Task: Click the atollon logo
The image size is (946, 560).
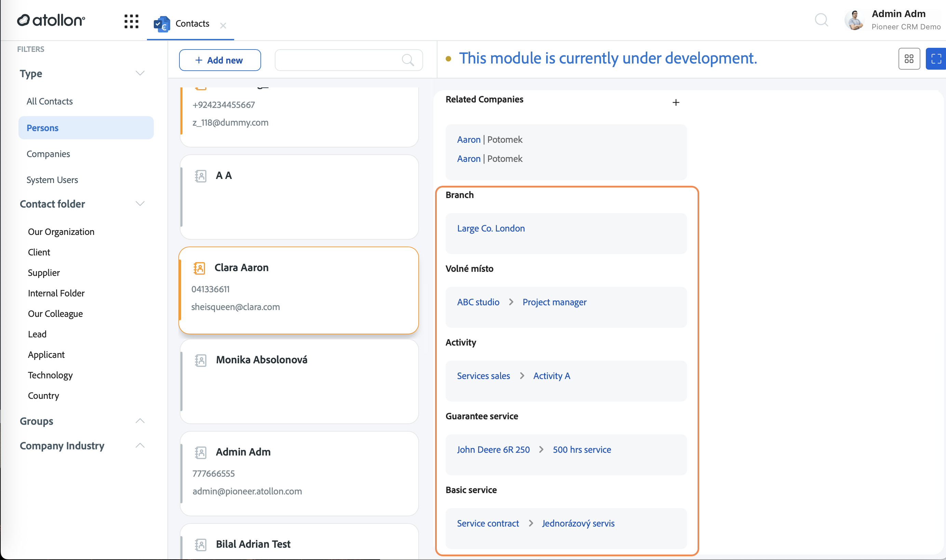Action: coord(51,20)
